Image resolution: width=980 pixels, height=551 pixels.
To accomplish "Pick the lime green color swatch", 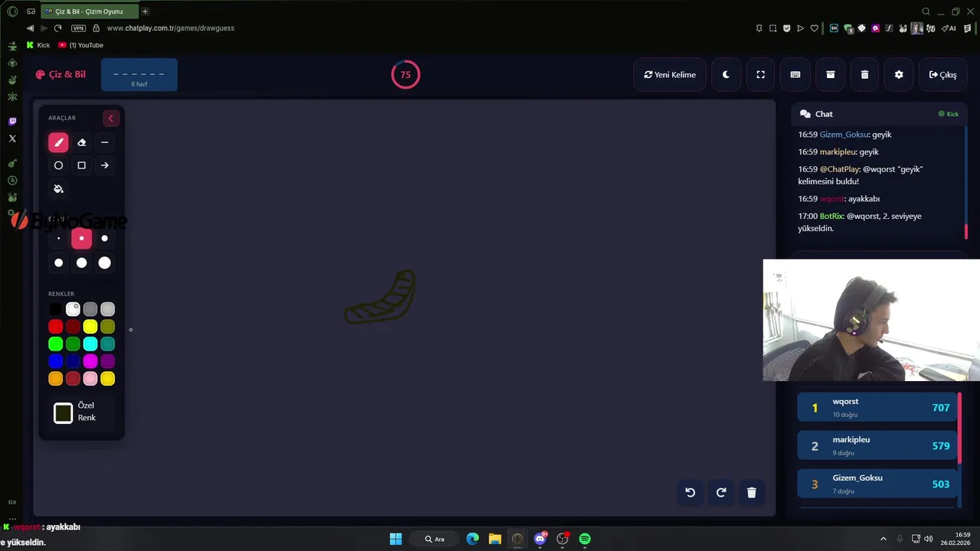I will pyautogui.click(x=56, y=344).
